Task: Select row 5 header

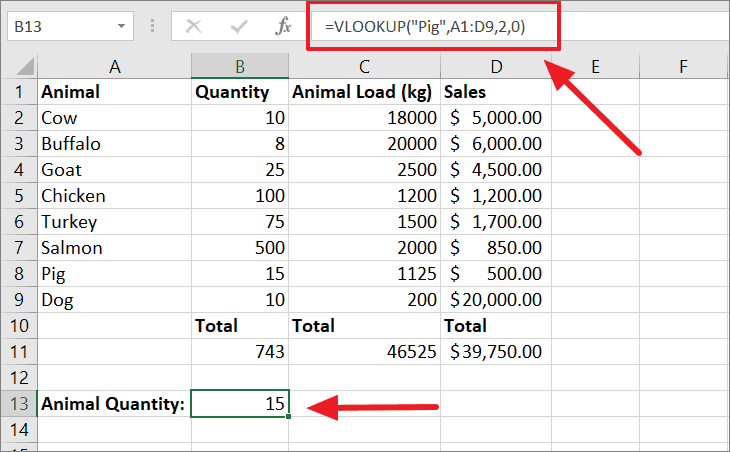Action: [19, 196]
